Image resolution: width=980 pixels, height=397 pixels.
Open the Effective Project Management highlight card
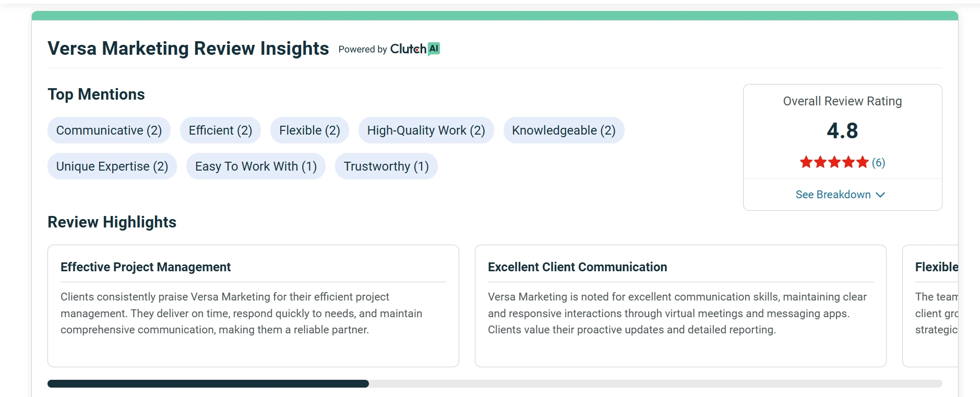(253, 306)
